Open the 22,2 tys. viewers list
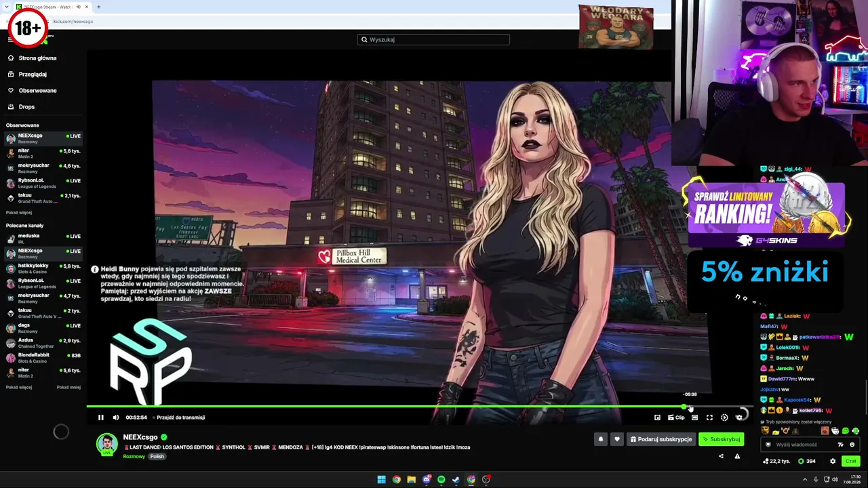This screenshot has height=488, width=868. tap(776, 462)
